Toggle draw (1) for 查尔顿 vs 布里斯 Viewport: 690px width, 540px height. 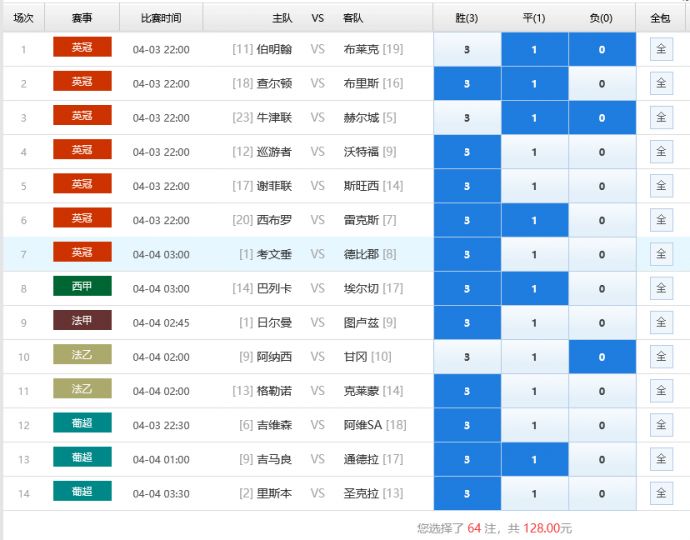[x=534, y=84]
